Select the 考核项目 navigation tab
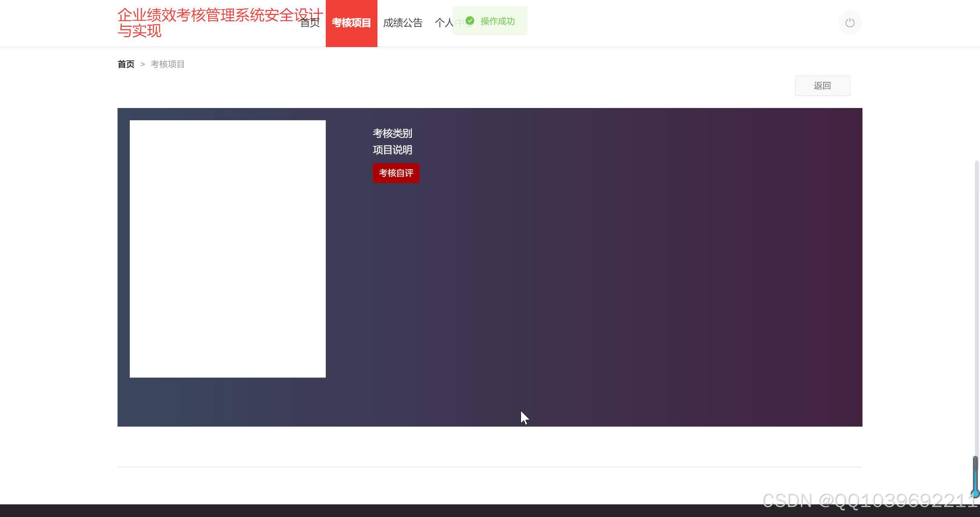The width and height of the screenshot is (980, 517). click(x=351, y=23)
